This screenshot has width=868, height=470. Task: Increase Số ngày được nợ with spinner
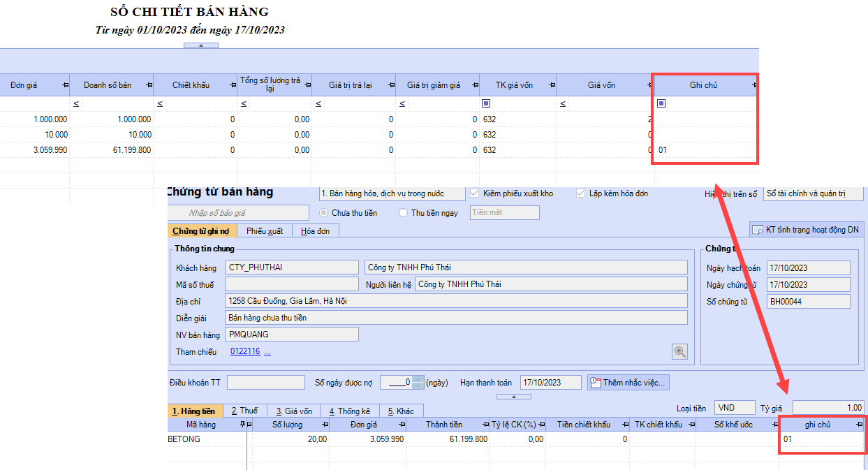click(x=418, y=379)
